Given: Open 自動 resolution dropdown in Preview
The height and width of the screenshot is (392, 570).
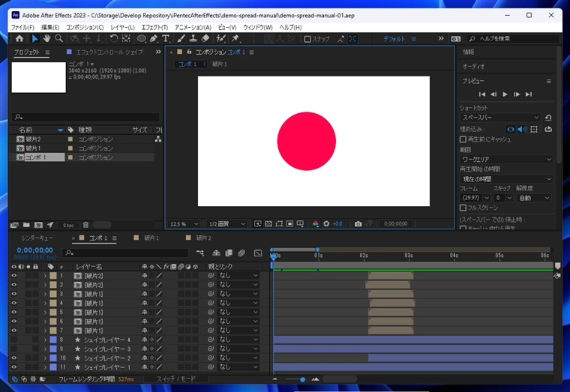Looking at the screenshot, I should coord(534,198).
